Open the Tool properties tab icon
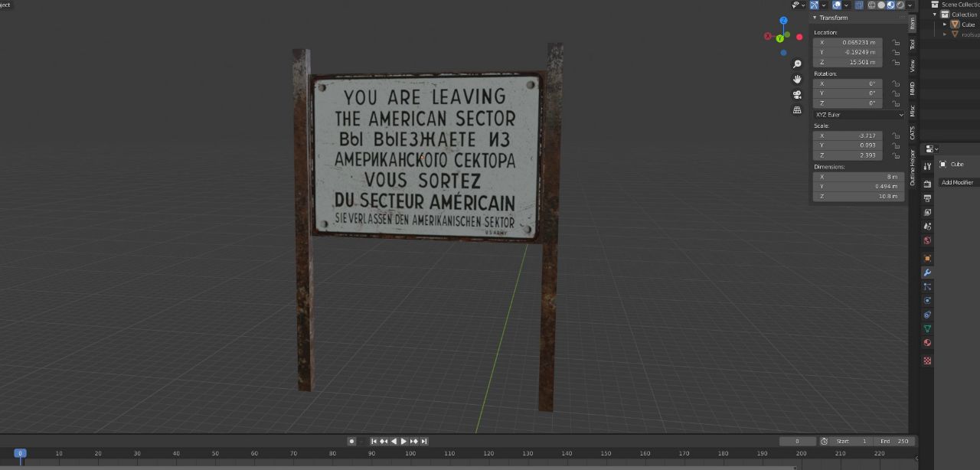Screen dimensions: 980x470 tap(927, 166)
